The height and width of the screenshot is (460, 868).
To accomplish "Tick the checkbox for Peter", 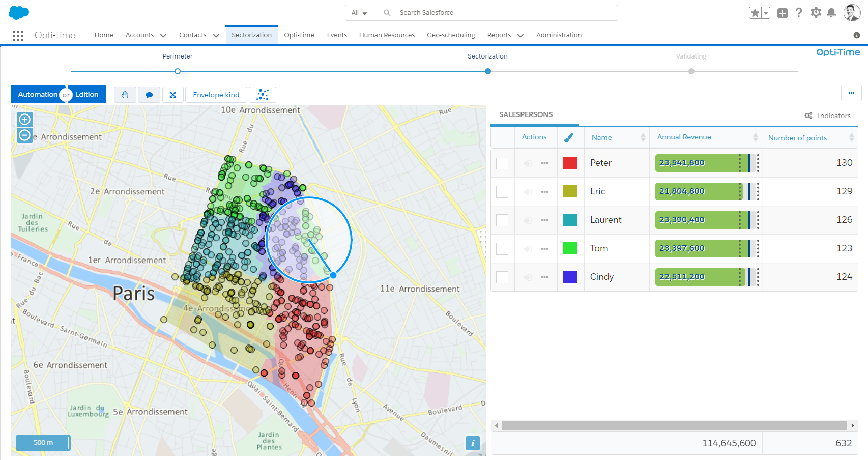I will 502,163.
